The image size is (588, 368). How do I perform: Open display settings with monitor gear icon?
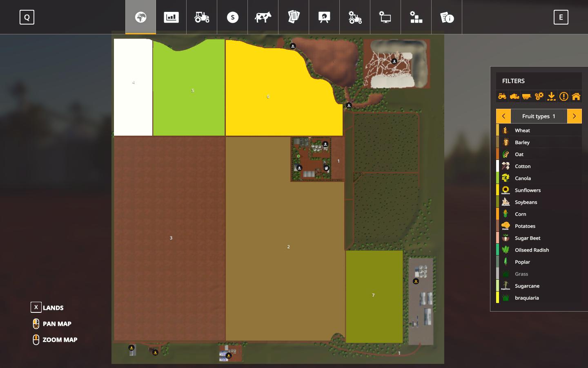pyautogui.click(x=385, y=17)
